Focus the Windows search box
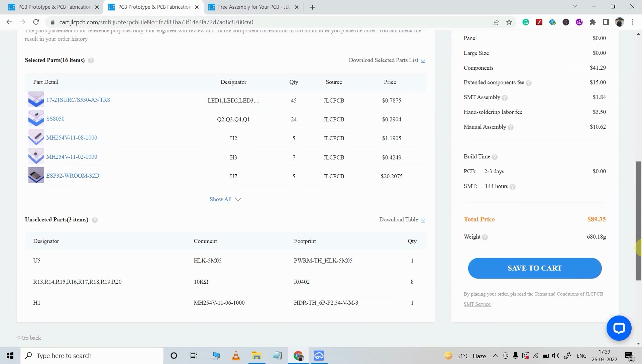Screen dimensions: 642x364 [x=92, y=355]
